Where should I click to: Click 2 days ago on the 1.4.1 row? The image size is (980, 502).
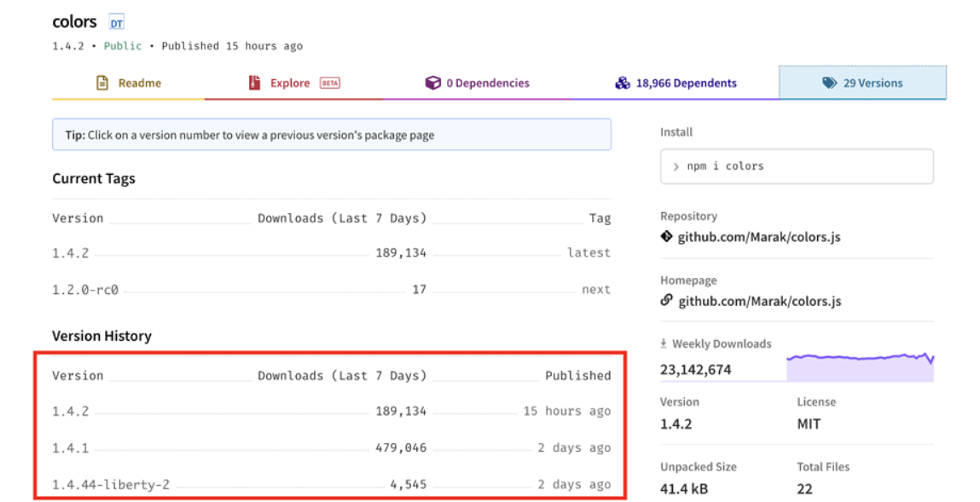[x=574, y=447]
